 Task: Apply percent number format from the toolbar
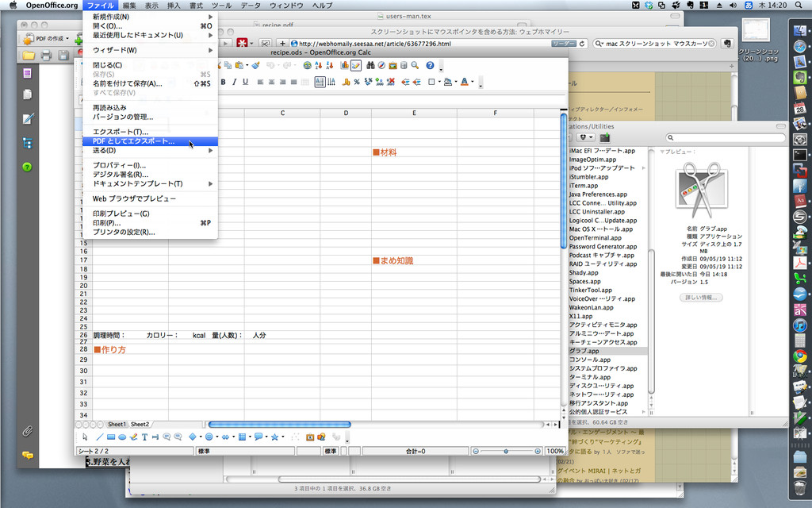356,79
